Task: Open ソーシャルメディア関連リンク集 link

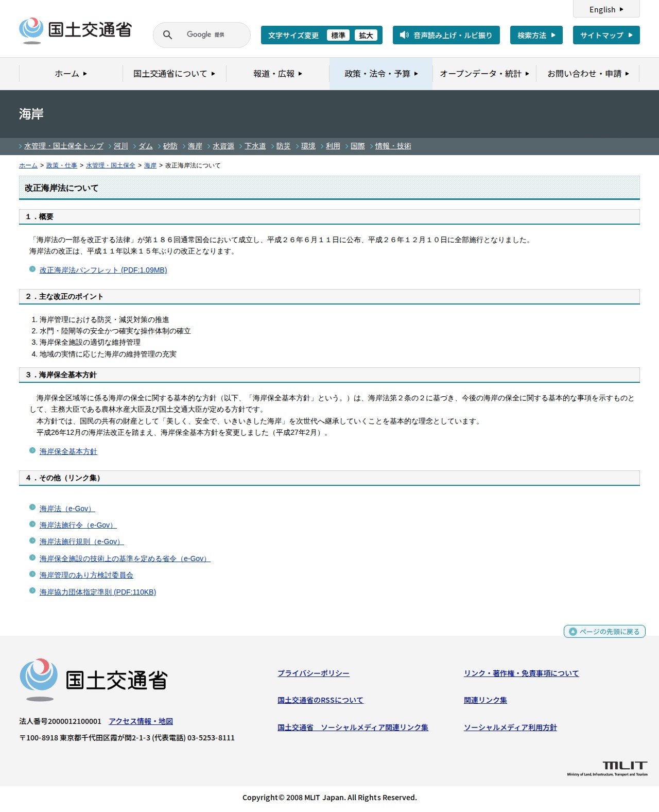Action: pos(353,728)
